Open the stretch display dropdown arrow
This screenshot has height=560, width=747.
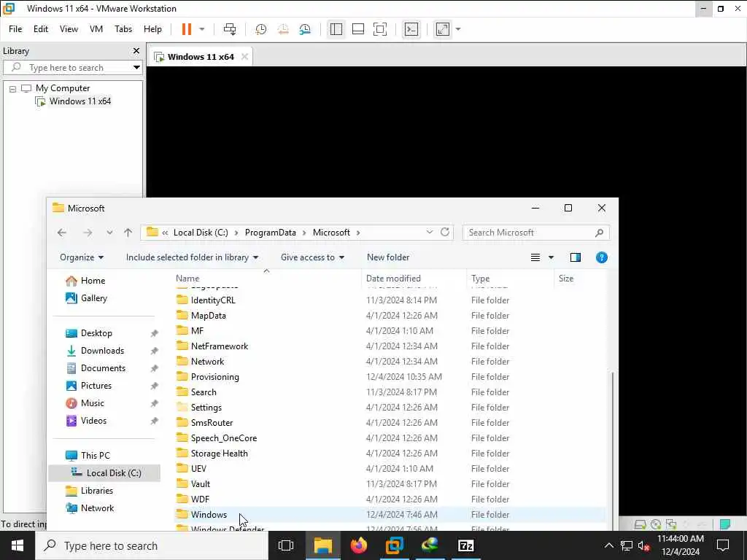pyautogui.click(x=458, y=29)
